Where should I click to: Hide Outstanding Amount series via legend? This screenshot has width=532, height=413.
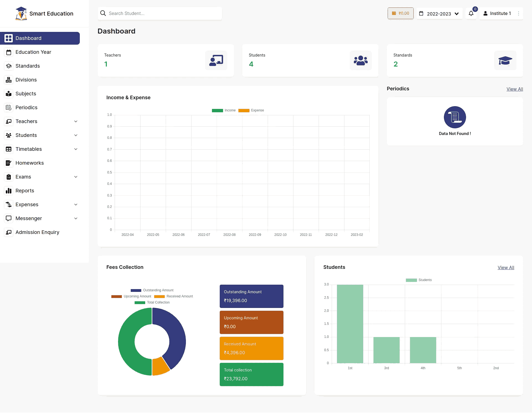click(152, 290)
